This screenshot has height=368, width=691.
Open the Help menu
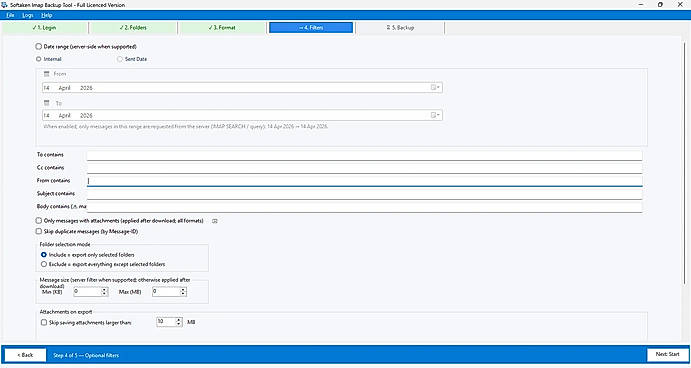coord(47,15)
